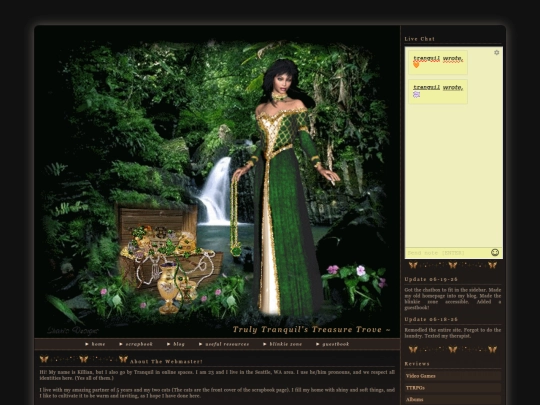
Task: Click the Truly Tranquil's Treasure Trove title
Action: [x=312, y=330]
